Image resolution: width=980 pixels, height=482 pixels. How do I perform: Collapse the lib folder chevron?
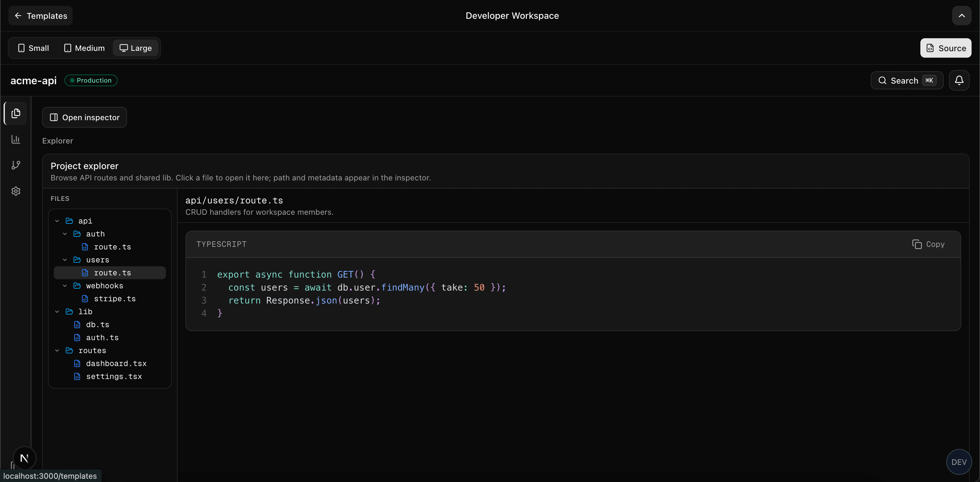click(57, 311)
